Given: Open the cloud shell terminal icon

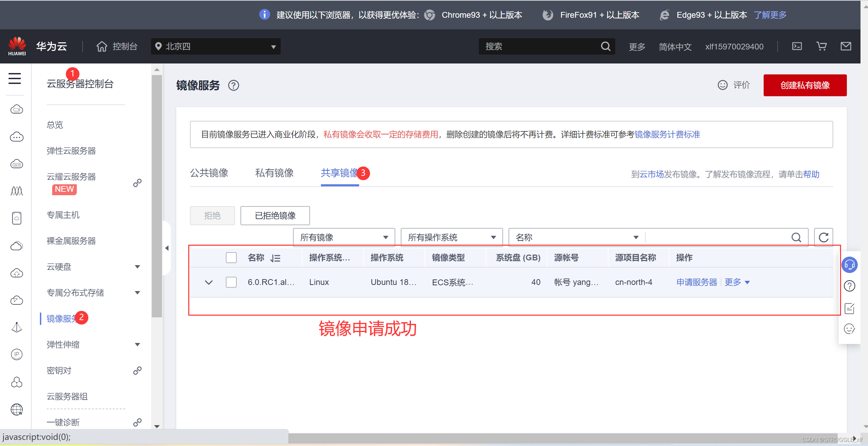Looking at the screenshot, I should 797,46.
